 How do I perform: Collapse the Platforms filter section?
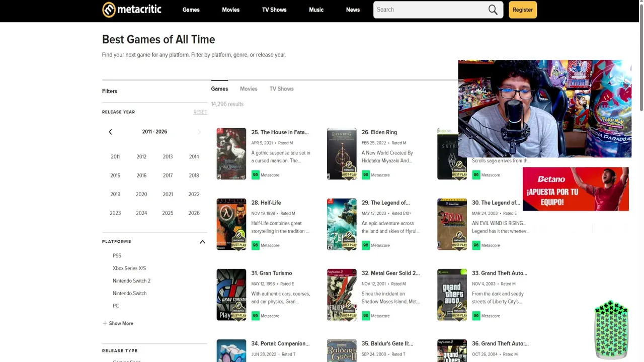202,242
